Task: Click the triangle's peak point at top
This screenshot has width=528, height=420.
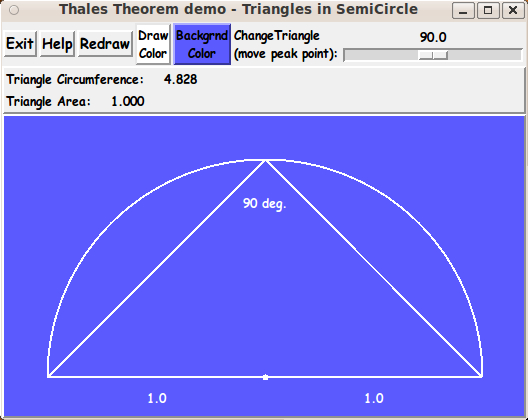Action: coord(265,161)
